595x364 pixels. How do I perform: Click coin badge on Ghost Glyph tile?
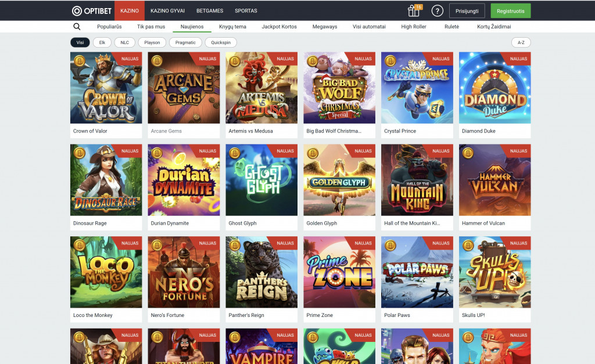pyautogui.click(x=234, y=153)
